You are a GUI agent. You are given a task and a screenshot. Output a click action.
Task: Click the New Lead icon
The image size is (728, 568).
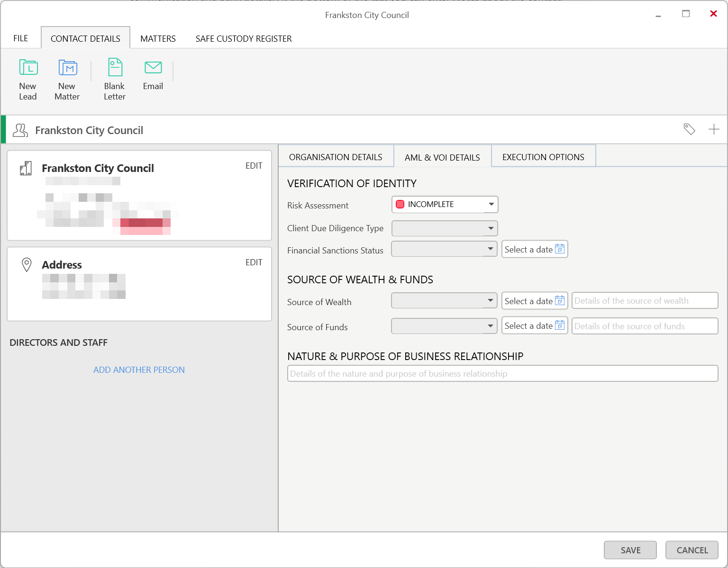(x=28, y=68)
